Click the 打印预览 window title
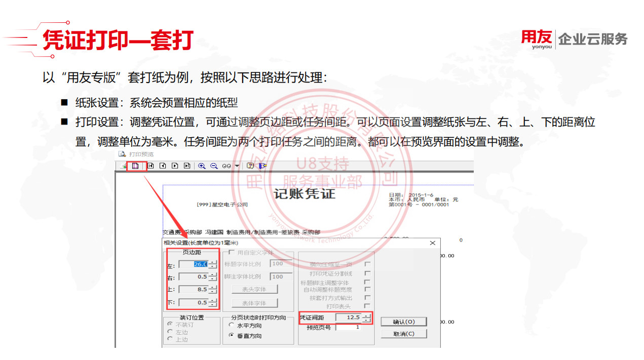The image size is (644, 360). 141,154
